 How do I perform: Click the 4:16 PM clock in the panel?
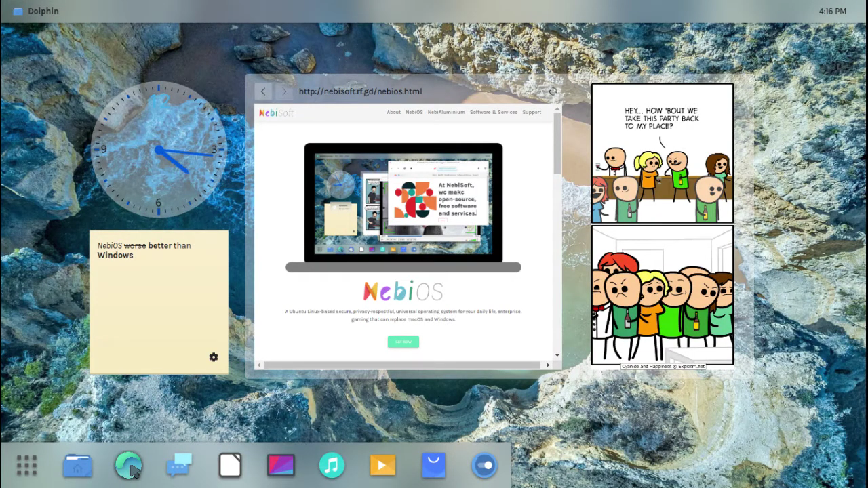(x=832, y=12)
